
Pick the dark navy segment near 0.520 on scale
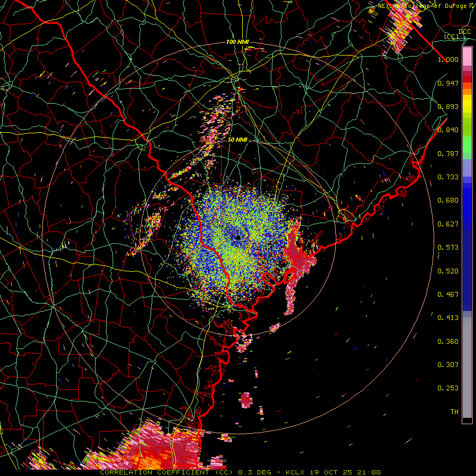(467, 270)
